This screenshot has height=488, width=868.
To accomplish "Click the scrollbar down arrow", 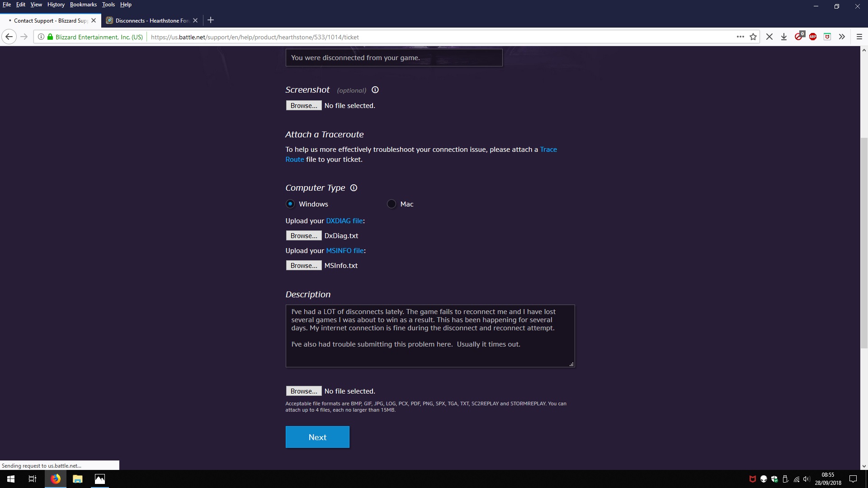I will 864,466.
